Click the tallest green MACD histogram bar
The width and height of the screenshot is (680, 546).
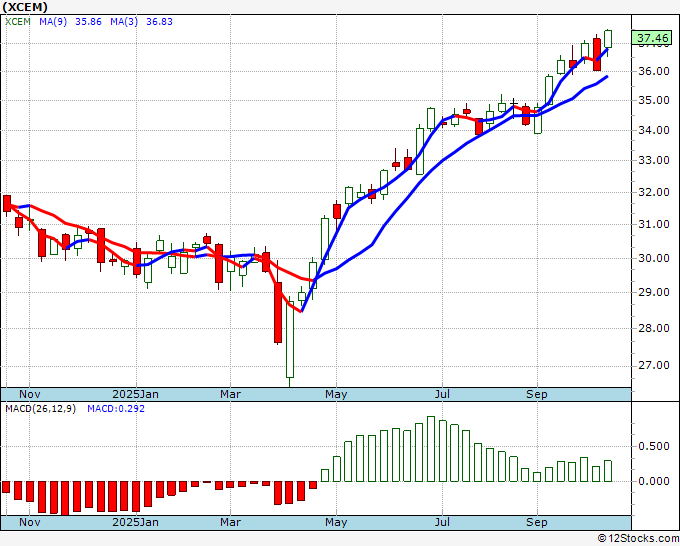(x=431, y=449)
